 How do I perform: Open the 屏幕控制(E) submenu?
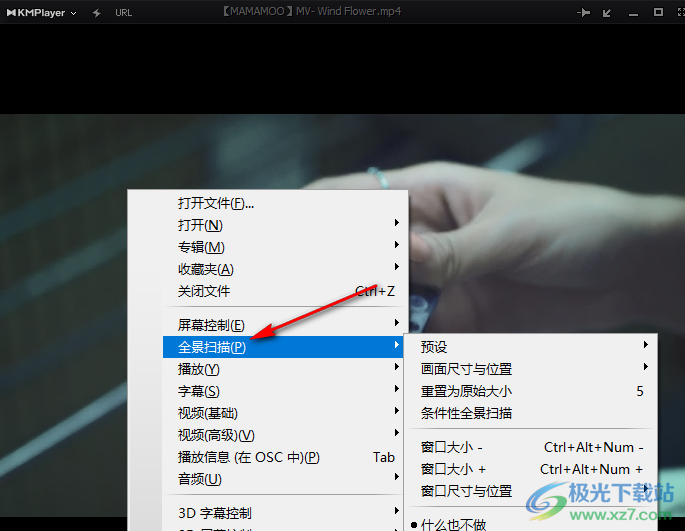285,325
